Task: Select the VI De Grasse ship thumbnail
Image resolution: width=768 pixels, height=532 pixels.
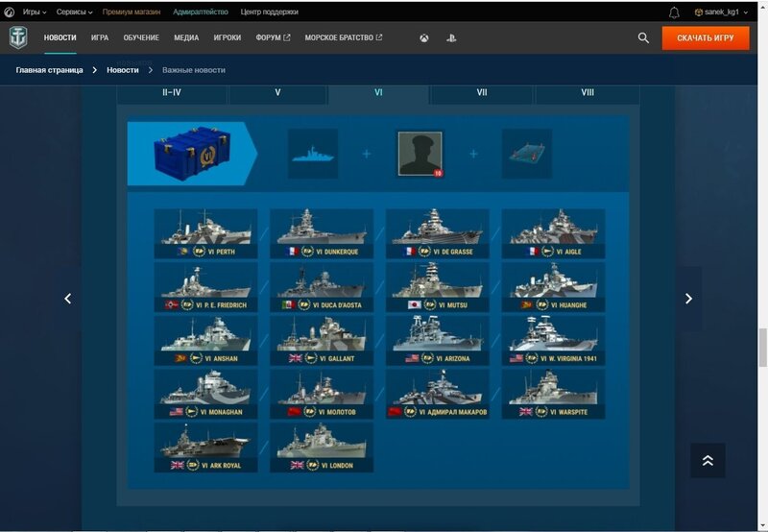Action: tap(438, 233)
